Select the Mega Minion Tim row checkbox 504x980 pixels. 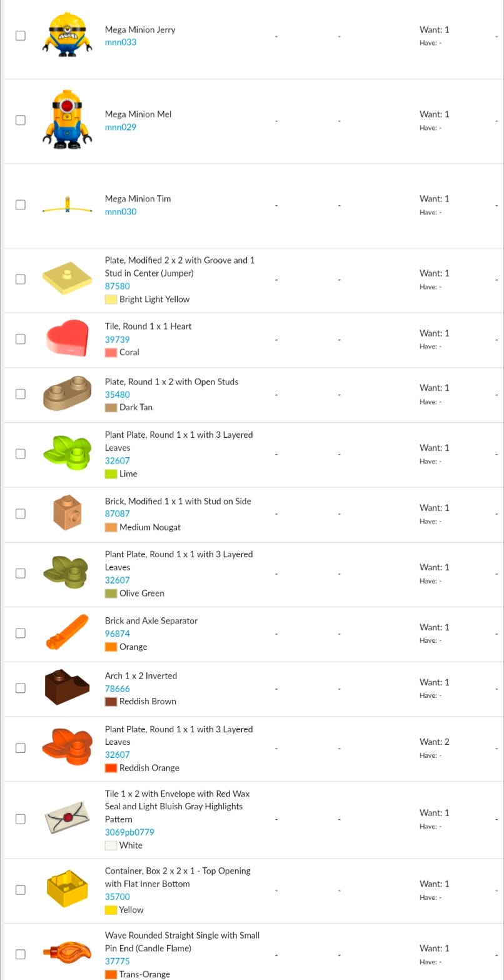(x=21, y=205)
